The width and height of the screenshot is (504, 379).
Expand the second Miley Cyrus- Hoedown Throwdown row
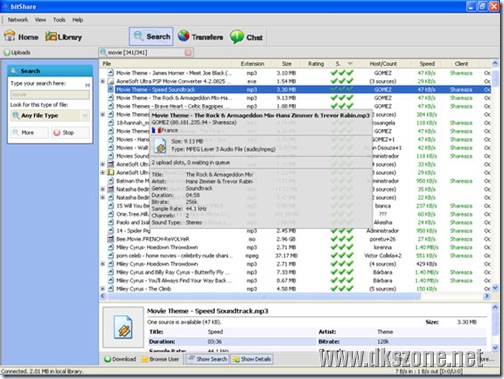tap(103, 264)
